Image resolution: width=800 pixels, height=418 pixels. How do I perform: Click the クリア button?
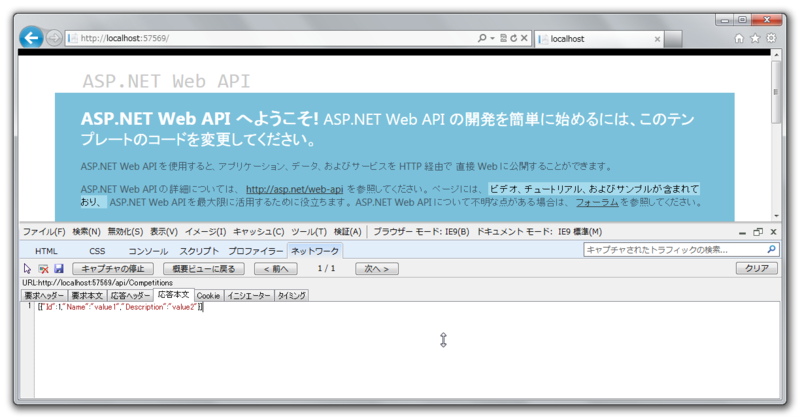point(757,268)
